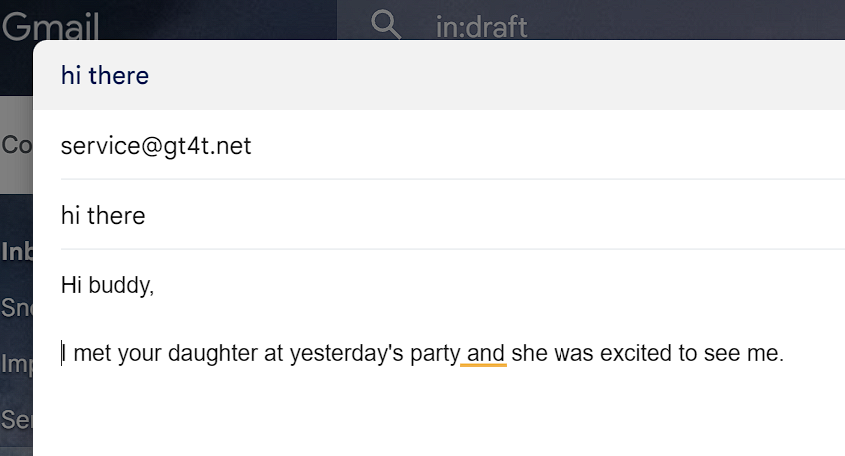The width and height of the screenshot is (845, 456).
Task: Click the subject field 'hi there'
Action: click(x=103, y=215)
